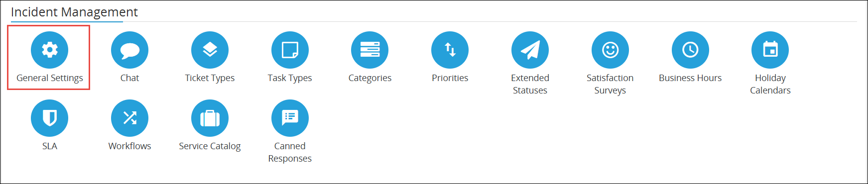Click the General Settings label
This screenshot has height=184, width=868.
click(x=50, y=78)
